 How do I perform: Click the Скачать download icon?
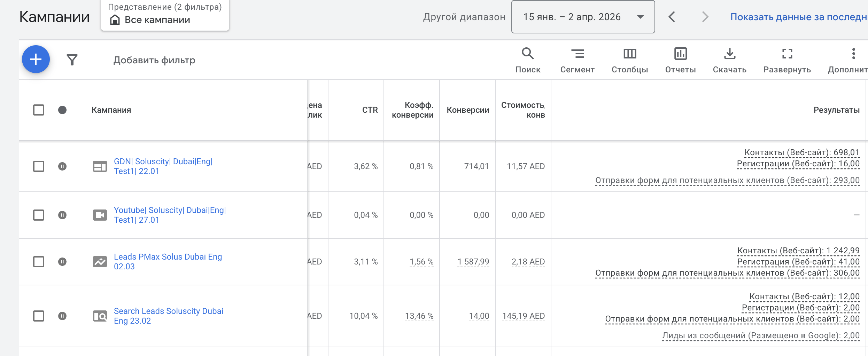click(729, 60)
